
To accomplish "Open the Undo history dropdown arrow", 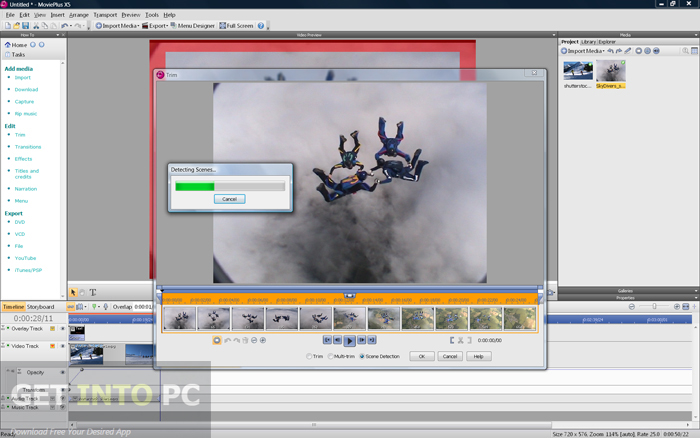I will tap(71, 26).
